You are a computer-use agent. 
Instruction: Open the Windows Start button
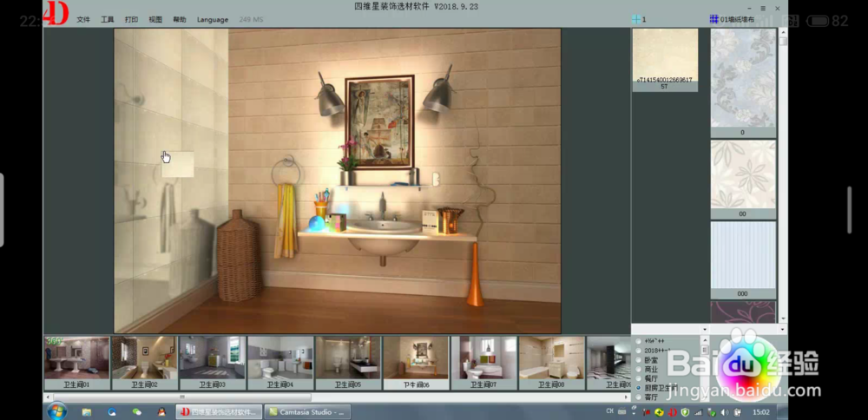click(56, 411)
